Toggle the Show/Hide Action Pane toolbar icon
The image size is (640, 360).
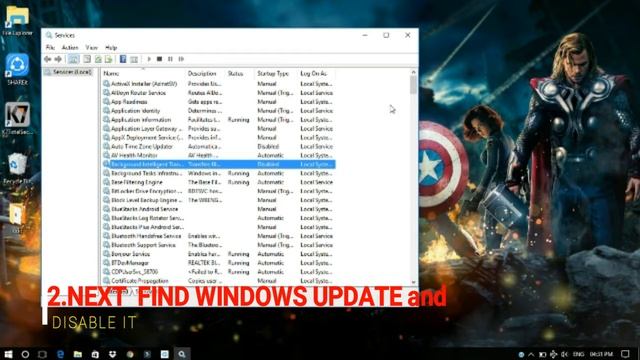click(134, 59)
